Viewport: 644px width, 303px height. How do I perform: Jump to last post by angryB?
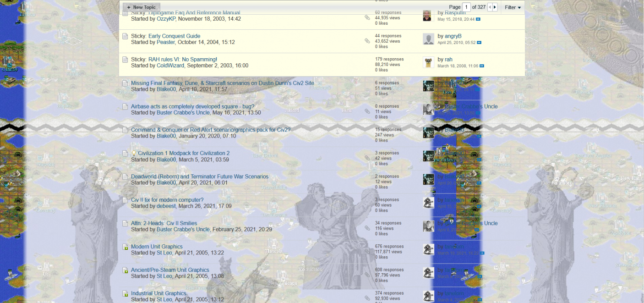479,43
